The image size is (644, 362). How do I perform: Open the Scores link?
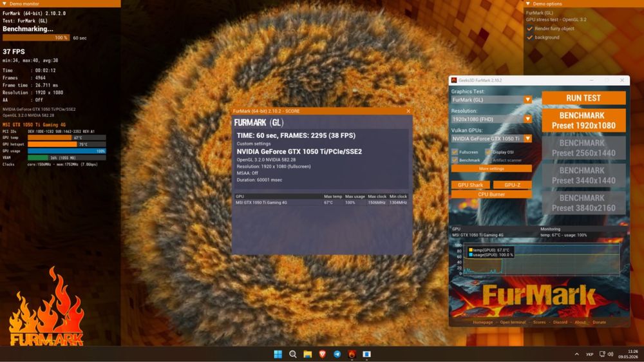click(539, 323)
